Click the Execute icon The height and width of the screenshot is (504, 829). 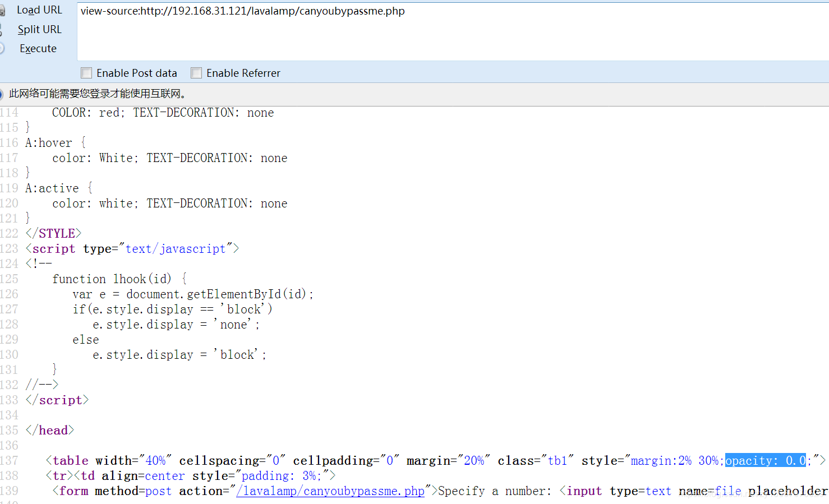pos(2,49)
